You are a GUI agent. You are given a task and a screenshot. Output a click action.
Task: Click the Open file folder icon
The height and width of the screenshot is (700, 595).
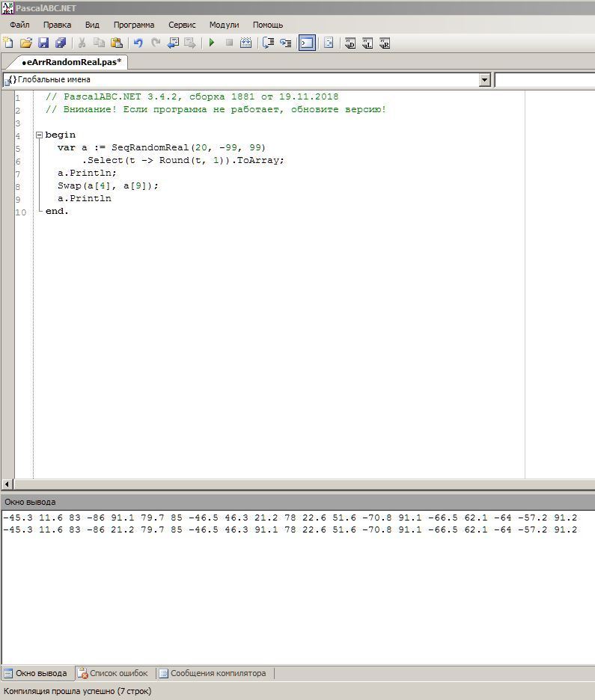[25, 43]
